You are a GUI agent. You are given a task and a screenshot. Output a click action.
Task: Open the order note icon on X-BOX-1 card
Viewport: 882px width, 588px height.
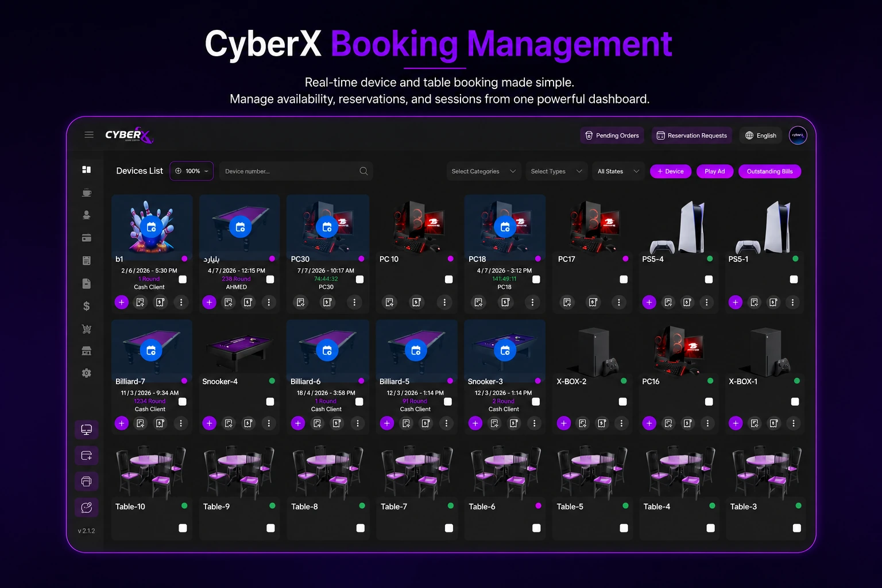point(755,423)
